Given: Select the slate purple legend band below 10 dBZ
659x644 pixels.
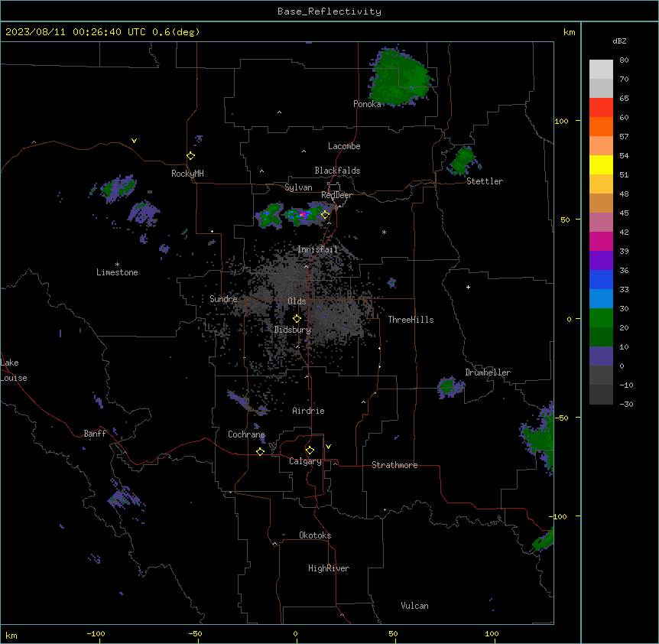Looking at the screenshot, I should 601,356.
